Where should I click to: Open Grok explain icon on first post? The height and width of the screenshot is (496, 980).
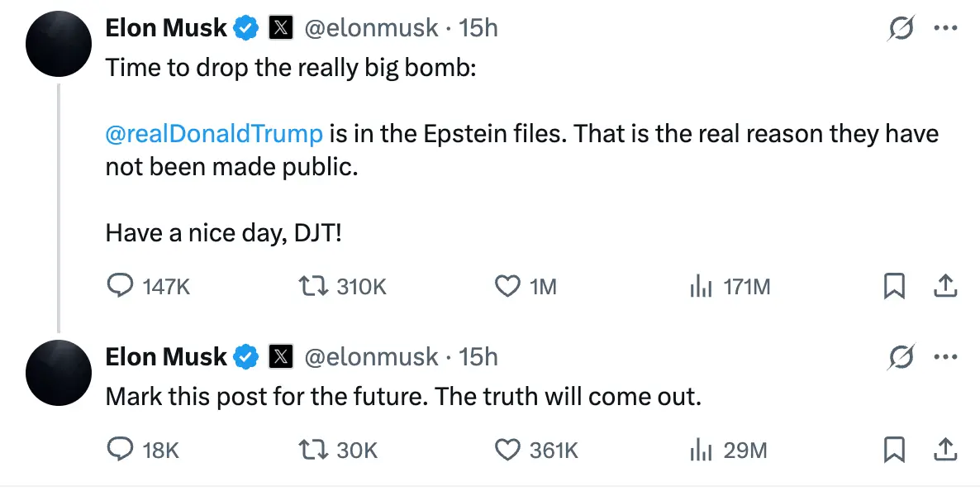tap(901, 27)
